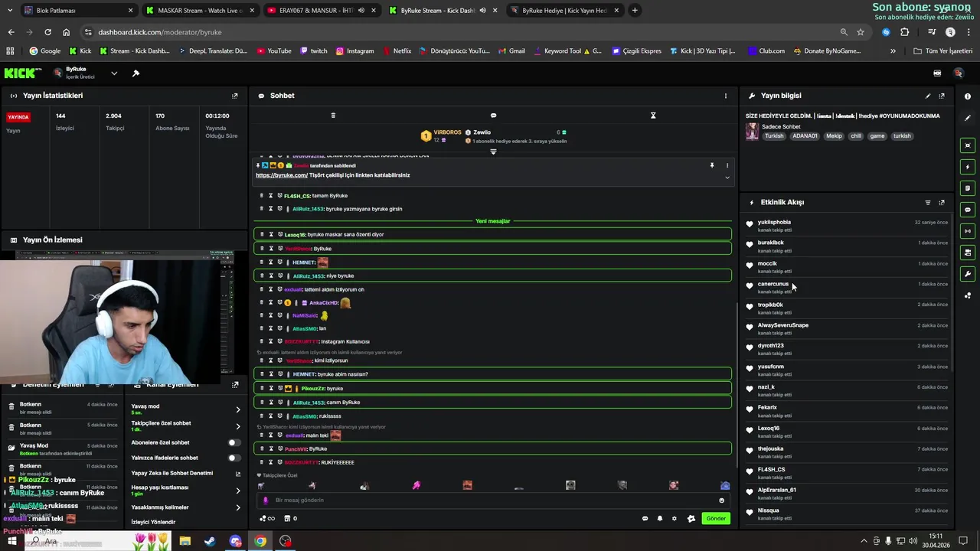Open Yapay Zeka ile Sohbet Denetimi
Viewport: 980px width, 551px height.
(185, 474)
